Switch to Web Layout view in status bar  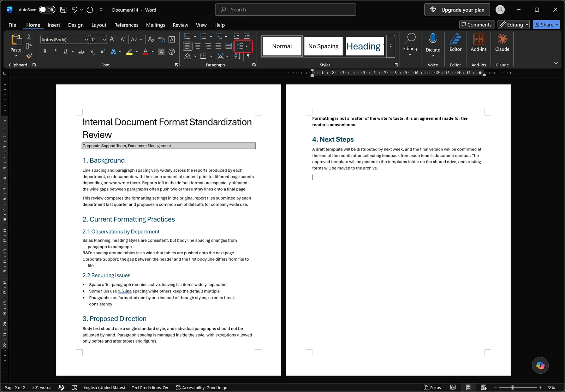[x=483, y=387]
